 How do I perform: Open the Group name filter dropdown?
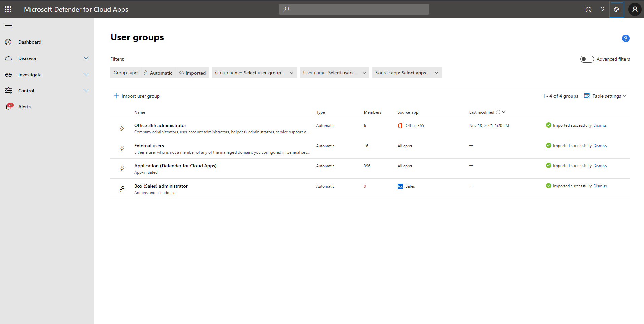[x=254, y=73]
